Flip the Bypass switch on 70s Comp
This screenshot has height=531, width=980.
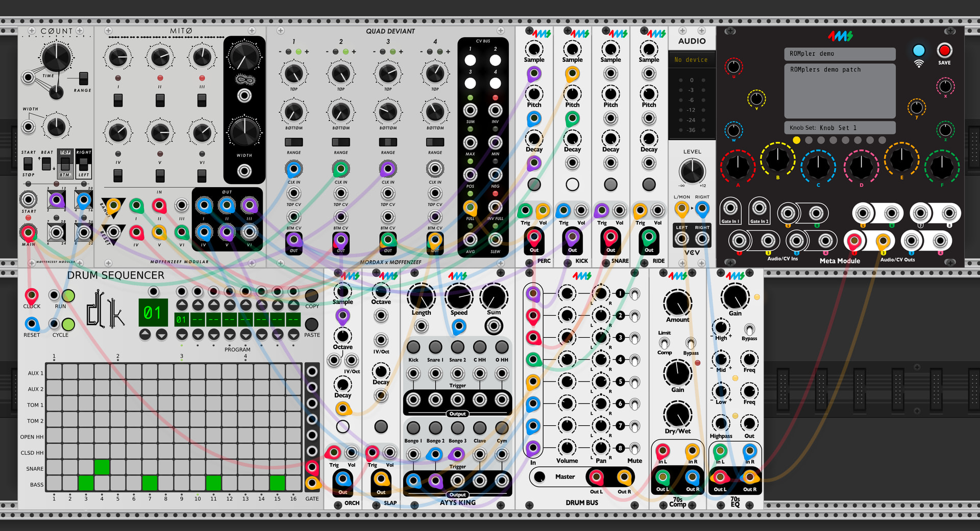point(691,343)
